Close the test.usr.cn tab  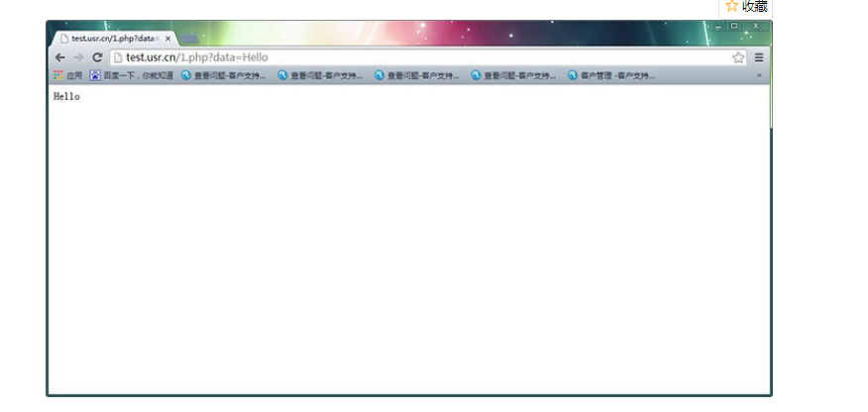click(x=167, y=39)
